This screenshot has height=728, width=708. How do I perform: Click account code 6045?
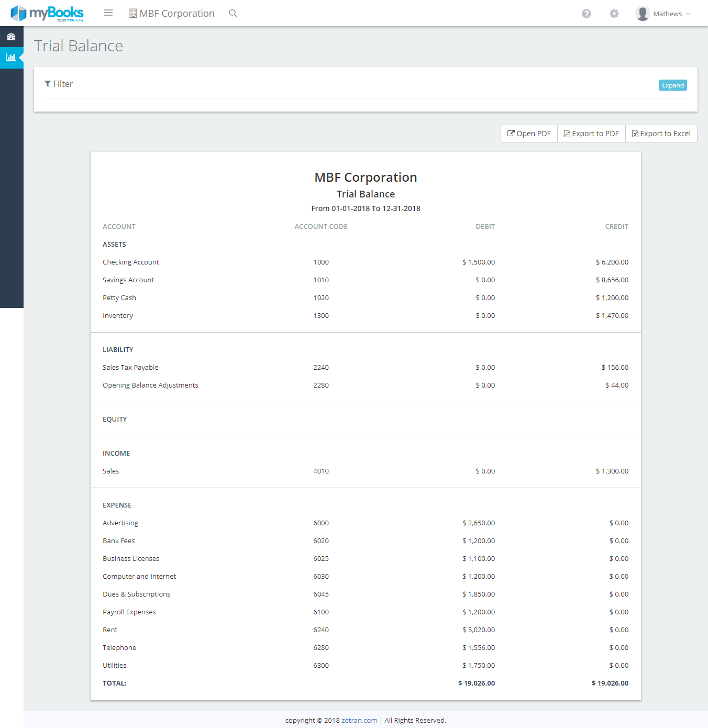321,594
